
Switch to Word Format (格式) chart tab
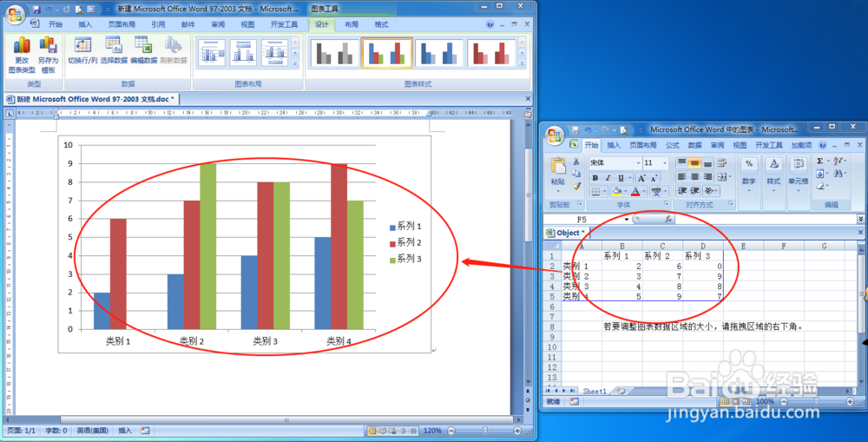click(x=381, y=24)
